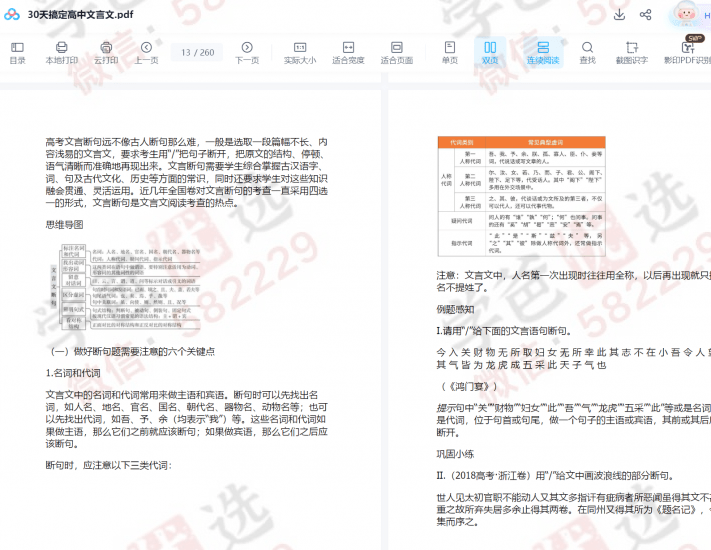Open 影印PDF识别 scanned PDF recognition
The image size is (711, 550).
point(687,53)
